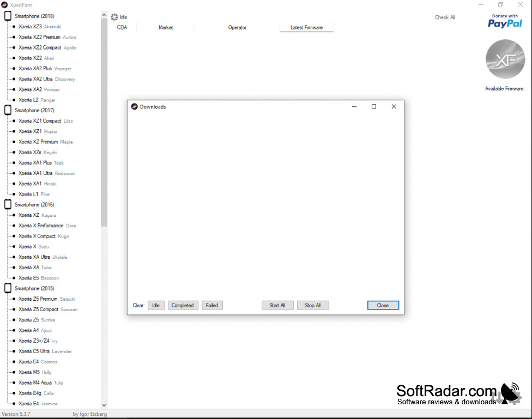
Task: Select Xperia Z5 Premium Satsuki
Action: (47, 299)
